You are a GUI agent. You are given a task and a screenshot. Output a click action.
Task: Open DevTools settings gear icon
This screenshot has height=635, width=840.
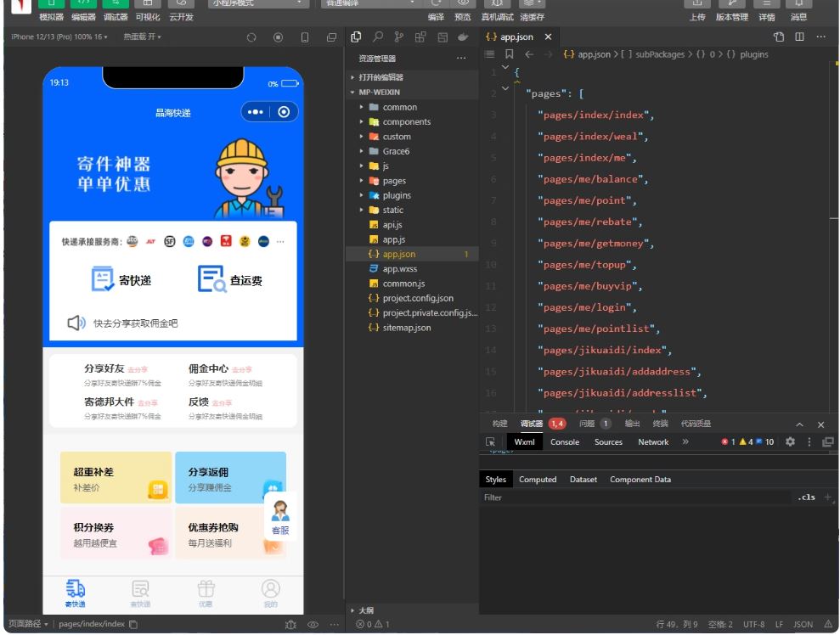(790, 442)
